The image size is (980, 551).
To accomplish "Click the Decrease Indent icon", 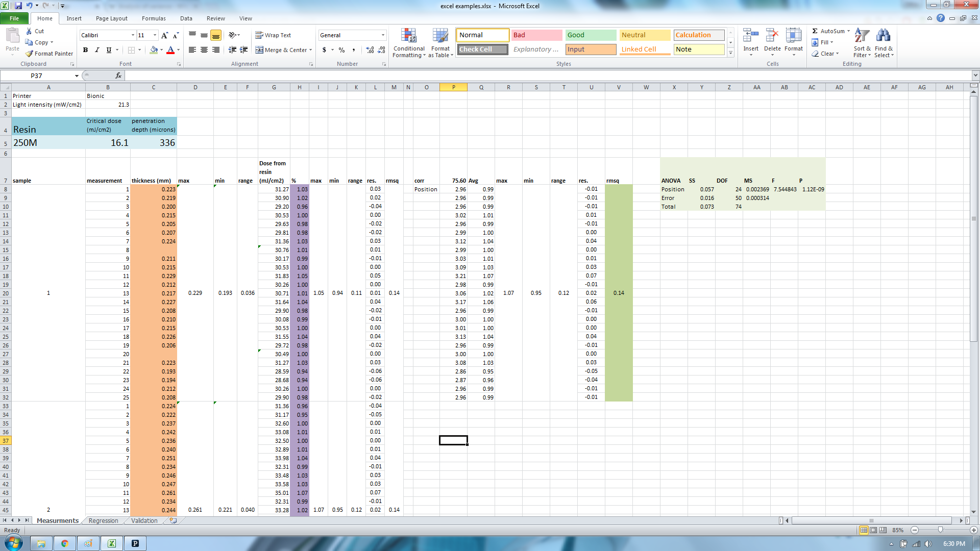I will click(232, 50).
